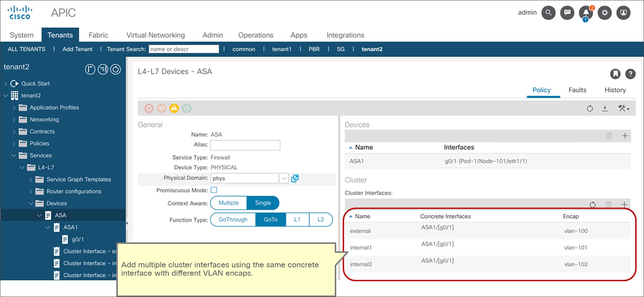
Task: Click the second tenant2 navigation toolbar icon
Action: 103,69
